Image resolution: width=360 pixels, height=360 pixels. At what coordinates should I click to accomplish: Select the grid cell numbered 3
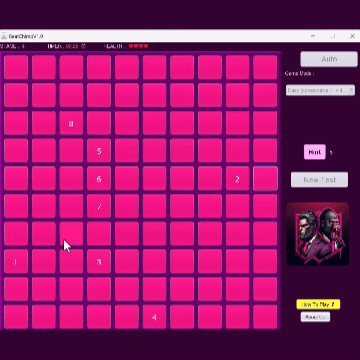coord(99,262)
